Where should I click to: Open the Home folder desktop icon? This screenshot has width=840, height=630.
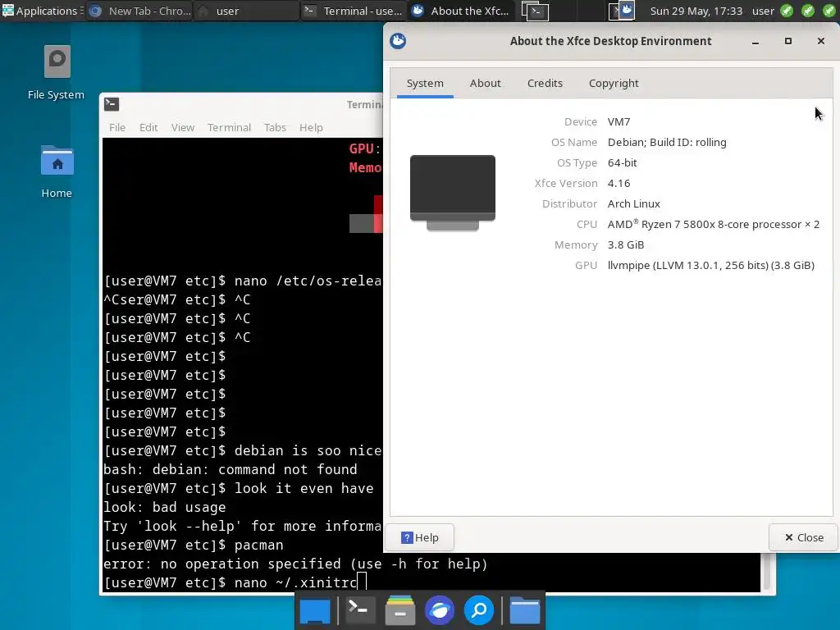[57, 171]
